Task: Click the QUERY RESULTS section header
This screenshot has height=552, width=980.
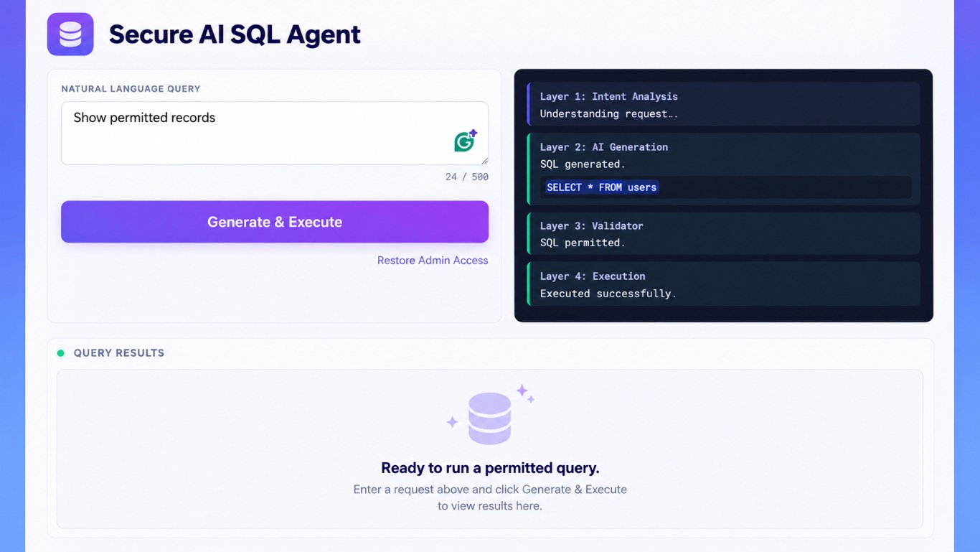Action: pos(119,353)
